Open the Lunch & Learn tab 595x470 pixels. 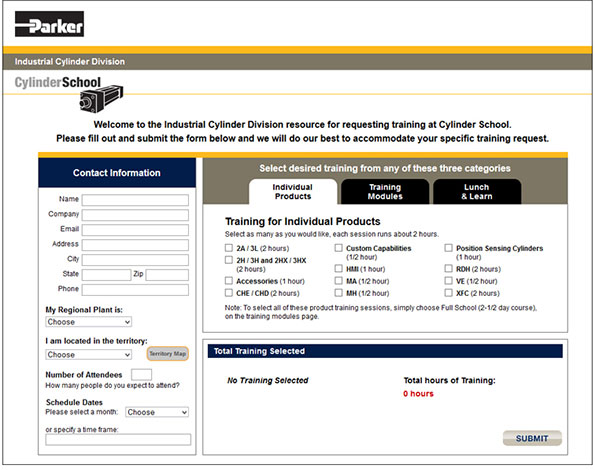(477, 192)
